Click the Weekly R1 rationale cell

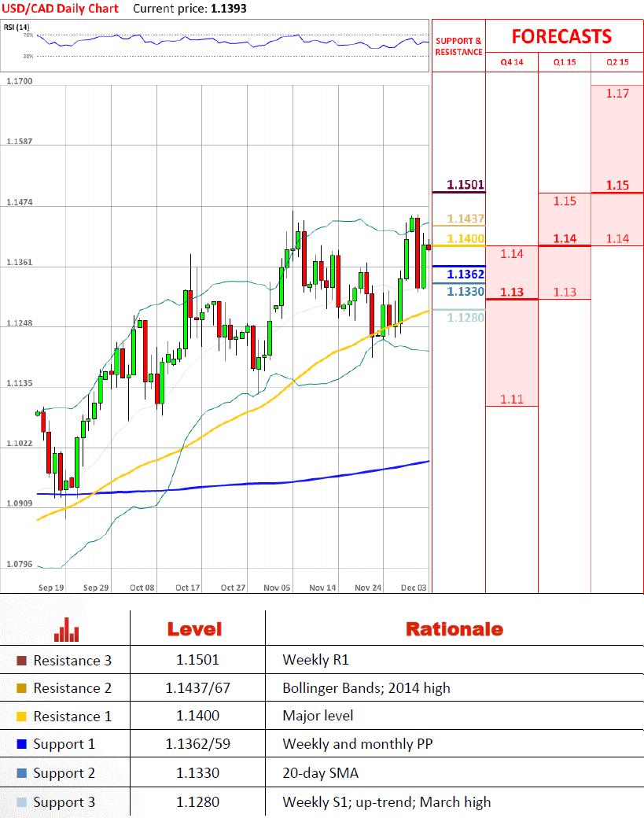coord(315,660)
